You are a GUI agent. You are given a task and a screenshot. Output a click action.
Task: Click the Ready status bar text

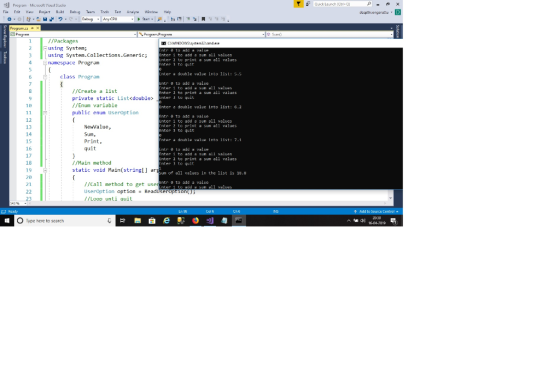pos(13,212)
